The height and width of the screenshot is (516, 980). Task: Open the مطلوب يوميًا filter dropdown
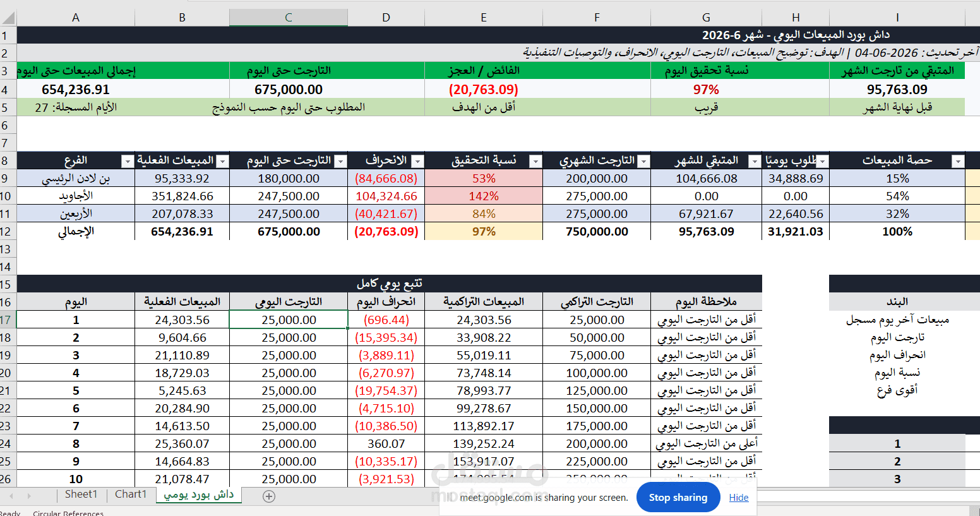822,162
